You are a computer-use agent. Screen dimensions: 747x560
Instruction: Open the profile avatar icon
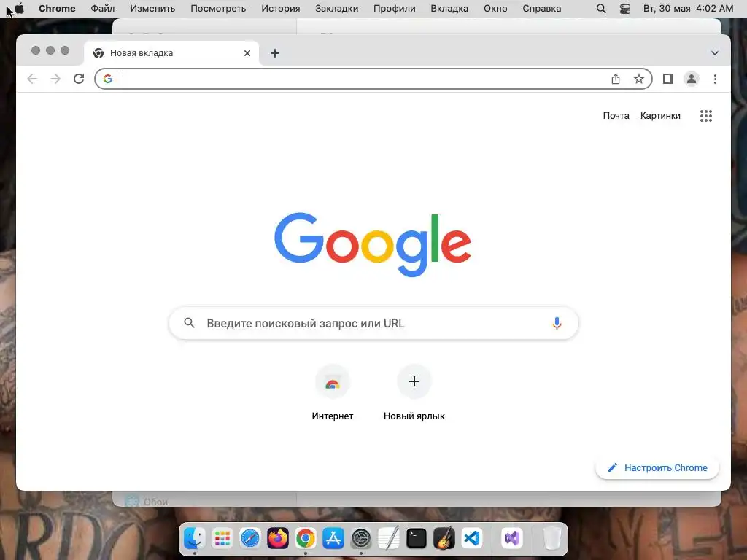tap(692, 79)
